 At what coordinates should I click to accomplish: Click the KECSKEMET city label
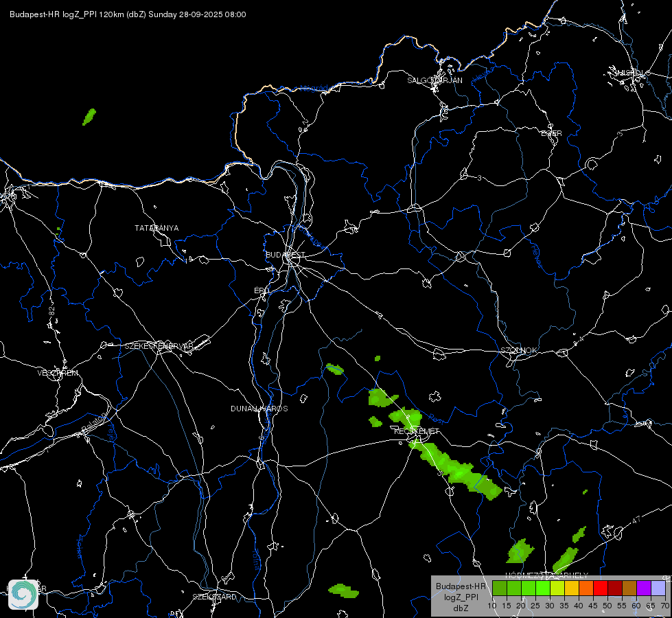click(x=417, y=431)
